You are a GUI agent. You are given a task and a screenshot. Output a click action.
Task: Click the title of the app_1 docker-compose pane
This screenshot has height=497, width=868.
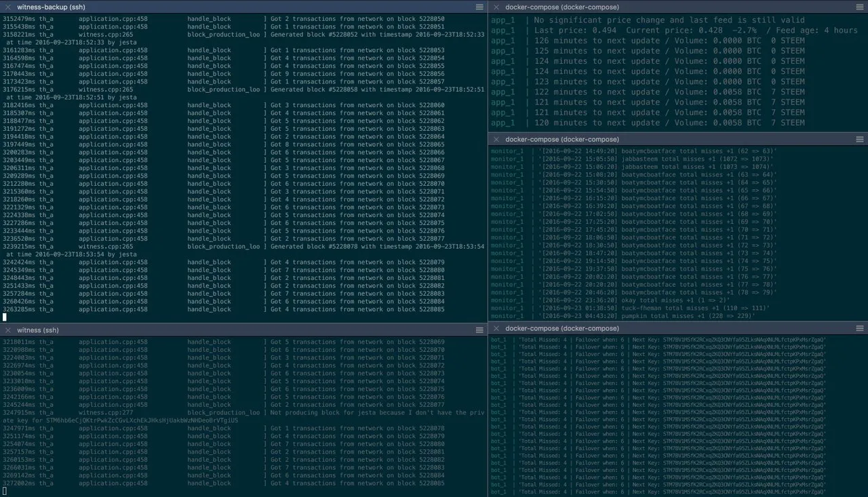click(561, 7)
